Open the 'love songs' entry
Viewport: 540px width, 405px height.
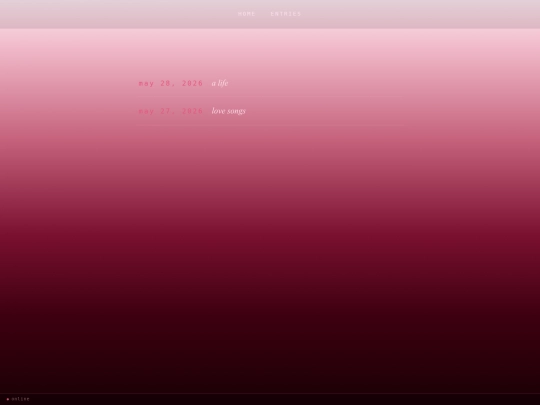[229, 111]
